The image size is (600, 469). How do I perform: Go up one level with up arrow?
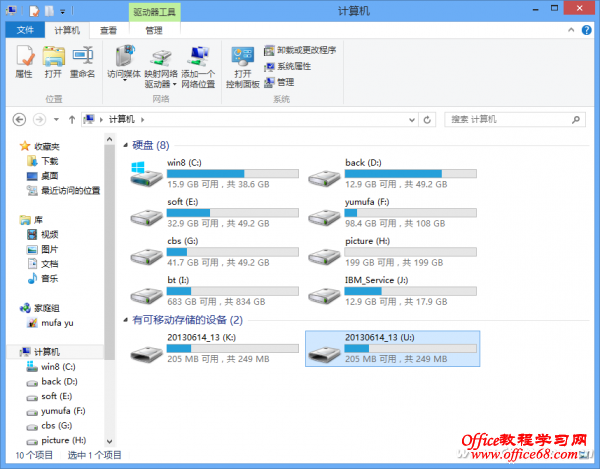pos(72,120)
